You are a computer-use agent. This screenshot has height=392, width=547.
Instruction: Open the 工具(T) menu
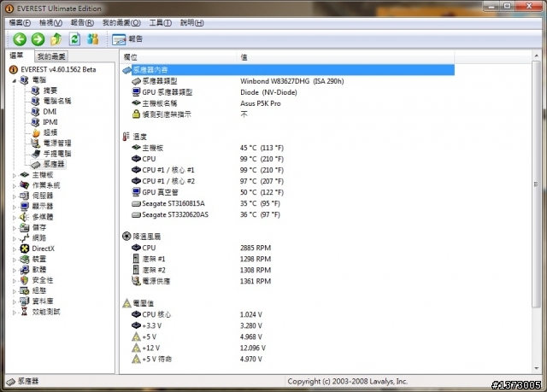point(161,23)
